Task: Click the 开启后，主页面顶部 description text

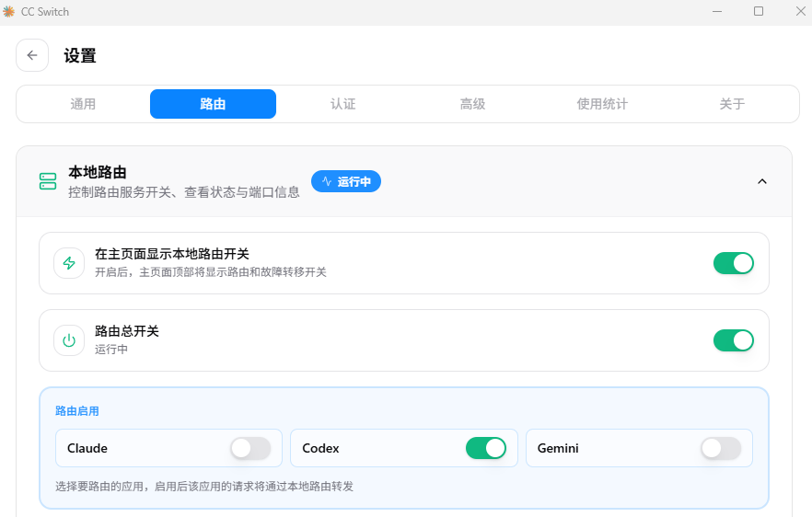Action: point(210,272)
